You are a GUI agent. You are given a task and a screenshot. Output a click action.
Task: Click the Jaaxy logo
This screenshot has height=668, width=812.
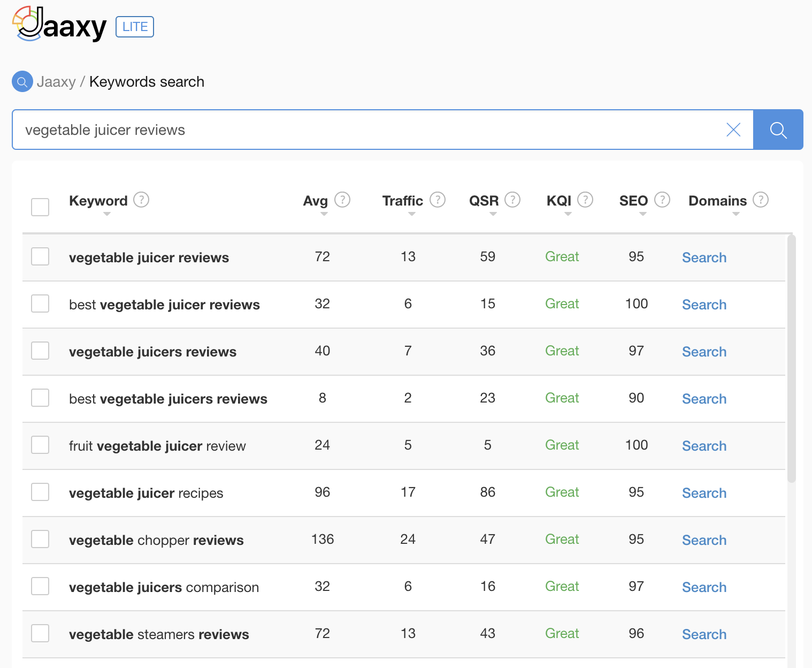point(59,25)
